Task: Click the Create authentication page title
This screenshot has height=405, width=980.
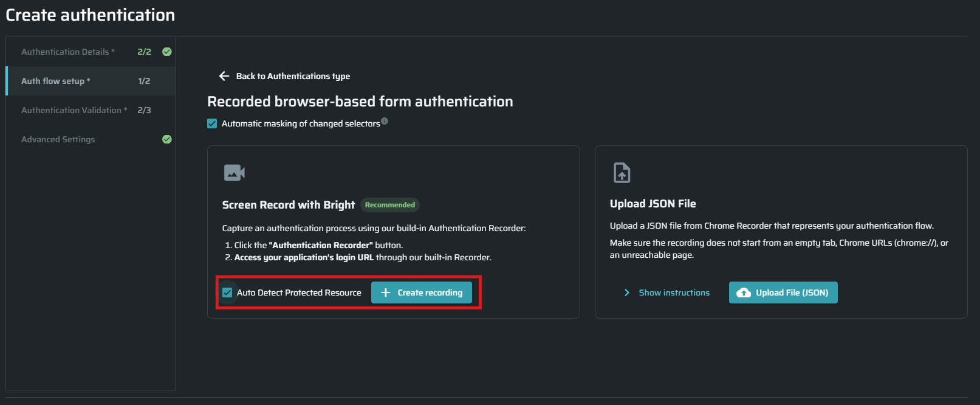Action: (x=91, y=15)
